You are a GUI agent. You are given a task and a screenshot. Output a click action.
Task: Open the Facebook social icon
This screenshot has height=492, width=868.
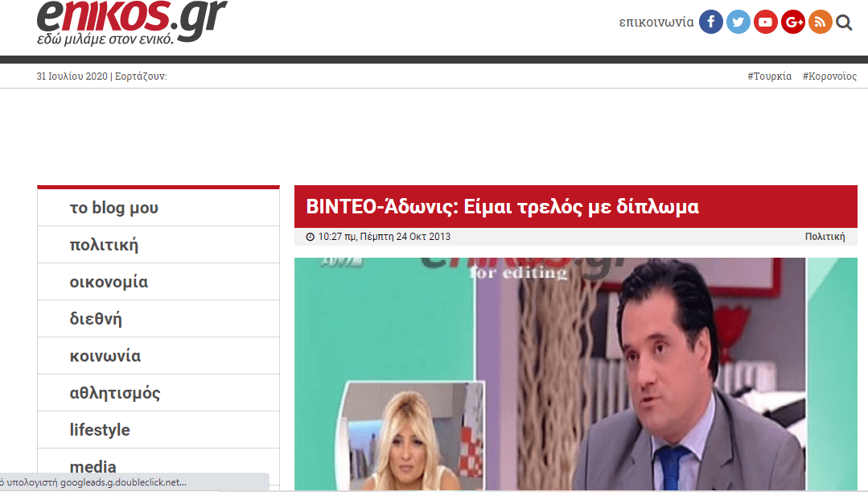click(x=710, y=22)
